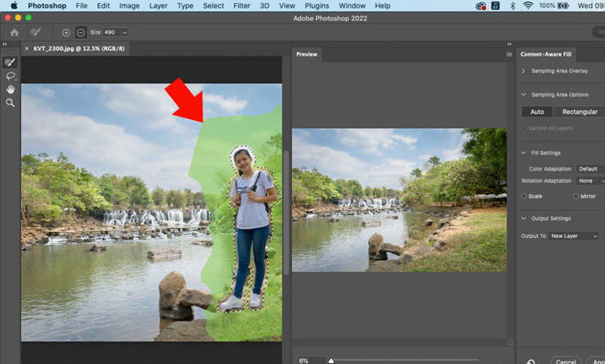This screenshot has height=364, width=605.
Task: Click the brush Size value field
Action: click(x=112, y=32)
